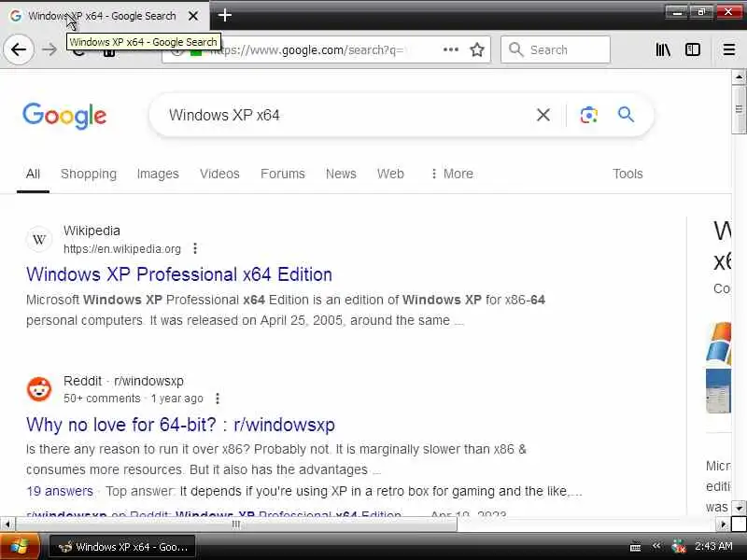Submit search with the blue magnifier icon
The image size is (747, 560).
click(x=626, y=115)
